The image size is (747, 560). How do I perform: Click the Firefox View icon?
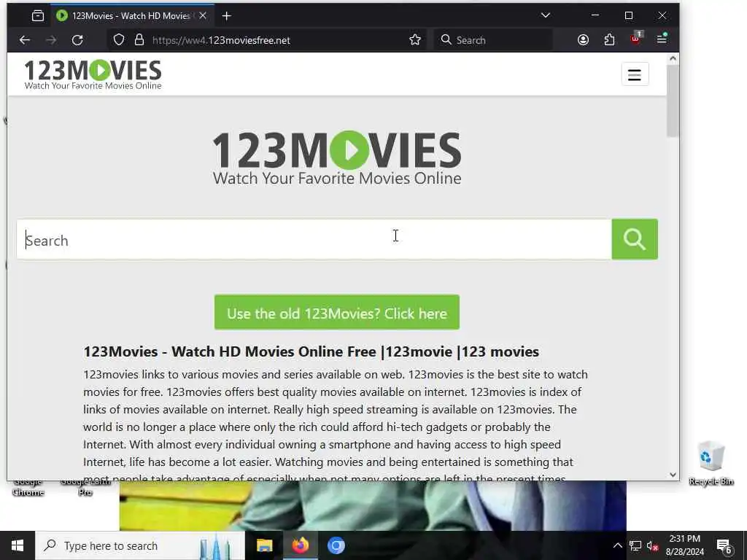38,16
